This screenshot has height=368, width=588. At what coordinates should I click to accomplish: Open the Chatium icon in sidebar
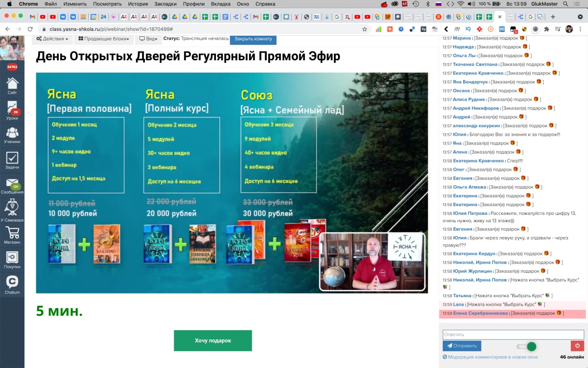[x=12, y=284]
